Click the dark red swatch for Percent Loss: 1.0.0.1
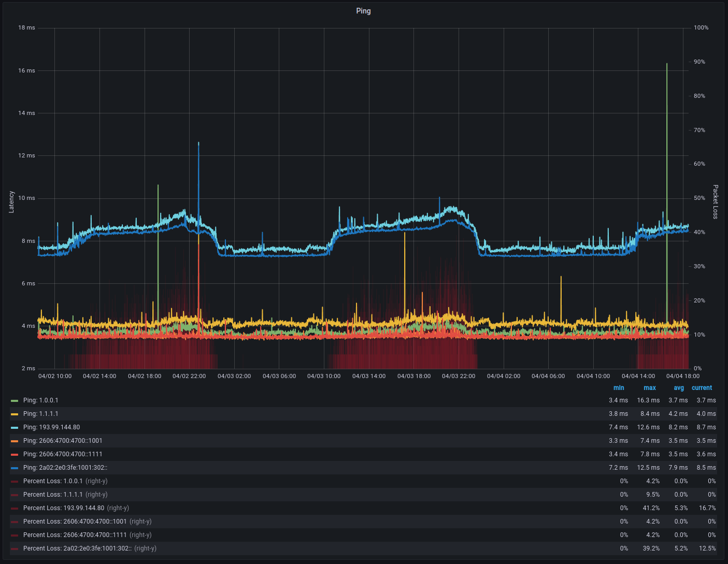This screenshot has height=564, width=728. point(14,481)
